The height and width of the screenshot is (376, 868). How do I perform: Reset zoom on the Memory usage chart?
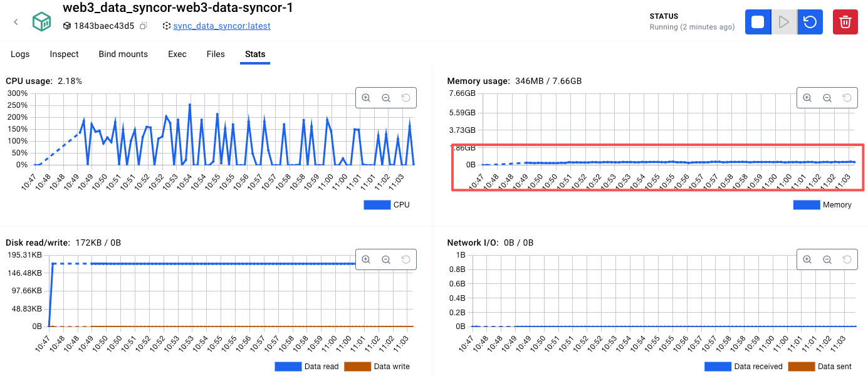(x=847, y=98)
